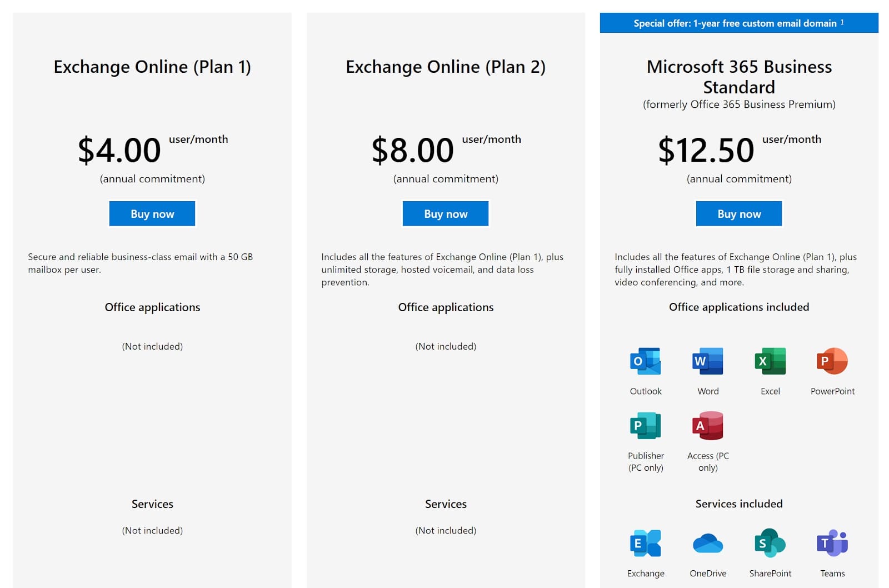Click the Word label text
Screen dimensions: 889x588
coord(708,391)
